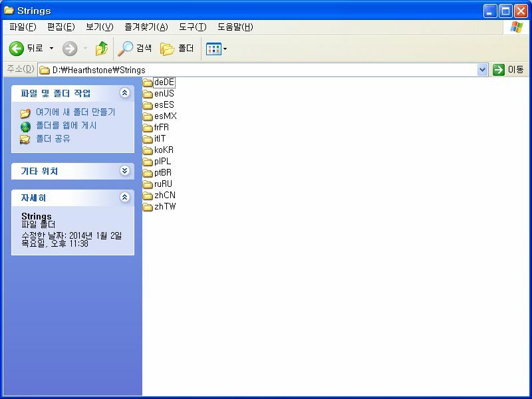Expand the 기타 위치 panel
The width and height of the screenshot is (532, 399).
(x=124, y=170)
